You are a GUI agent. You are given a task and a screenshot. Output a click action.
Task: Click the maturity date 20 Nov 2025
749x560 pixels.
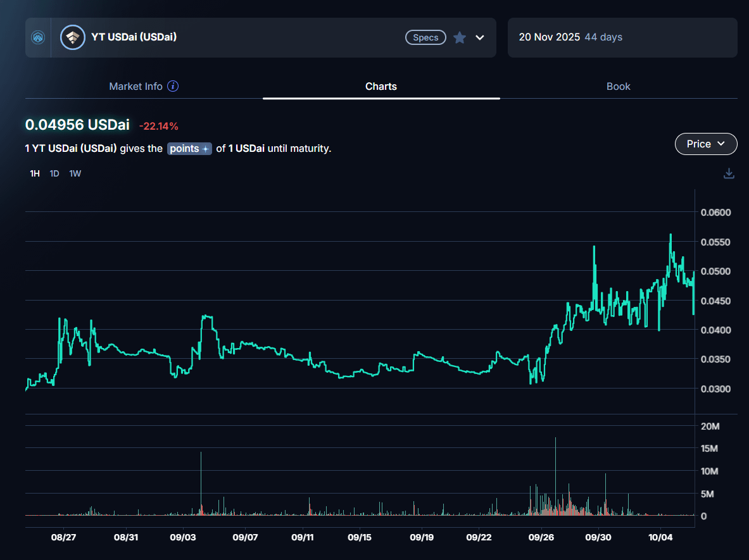tap(550, 37)
